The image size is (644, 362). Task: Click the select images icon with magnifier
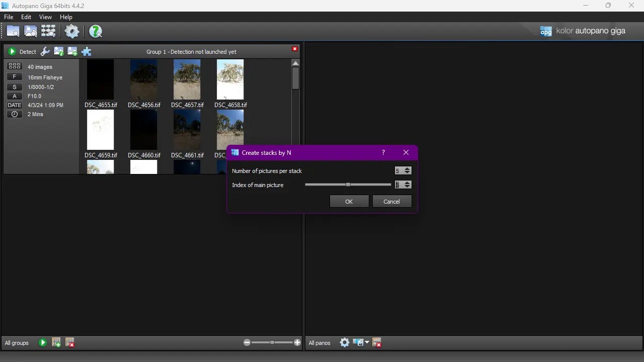[31, 31]
